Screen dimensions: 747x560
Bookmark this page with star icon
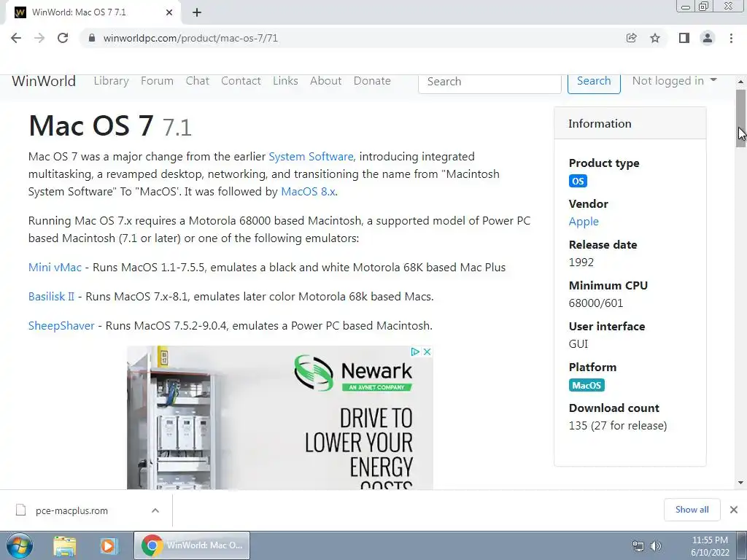coord(655,38)
